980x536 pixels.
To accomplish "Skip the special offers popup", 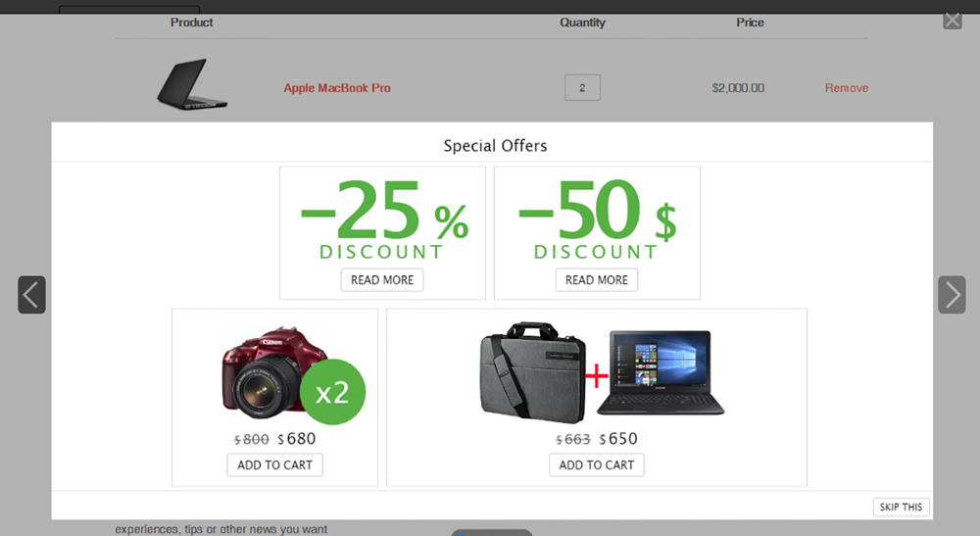I will point(901,507).
